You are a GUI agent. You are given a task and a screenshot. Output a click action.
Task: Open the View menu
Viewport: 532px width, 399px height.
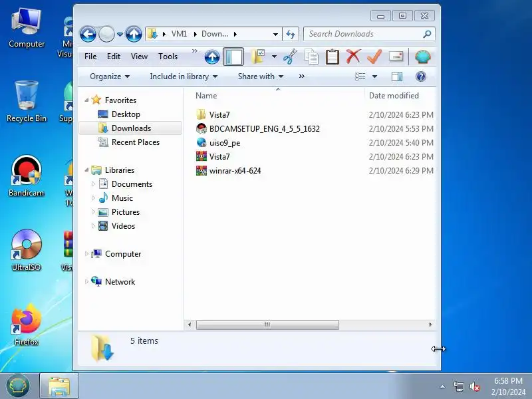click(139, 57)
